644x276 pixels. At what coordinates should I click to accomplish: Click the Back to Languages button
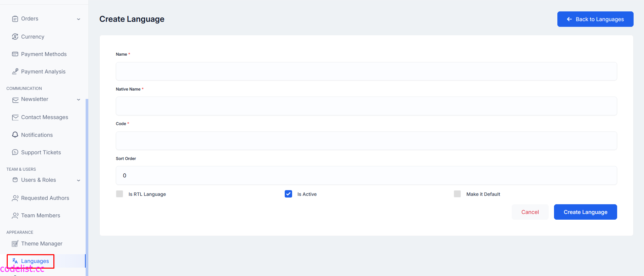(595, 19)
